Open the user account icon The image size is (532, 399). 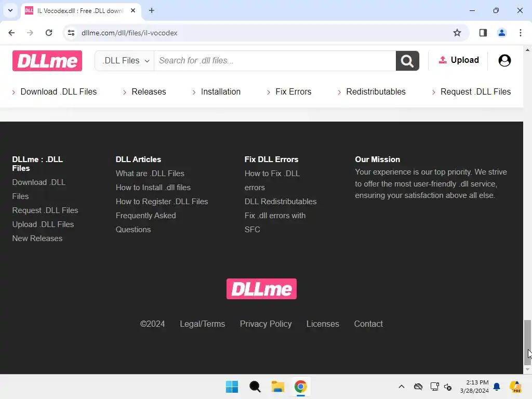pyautogui.click(x=504, y=60)
